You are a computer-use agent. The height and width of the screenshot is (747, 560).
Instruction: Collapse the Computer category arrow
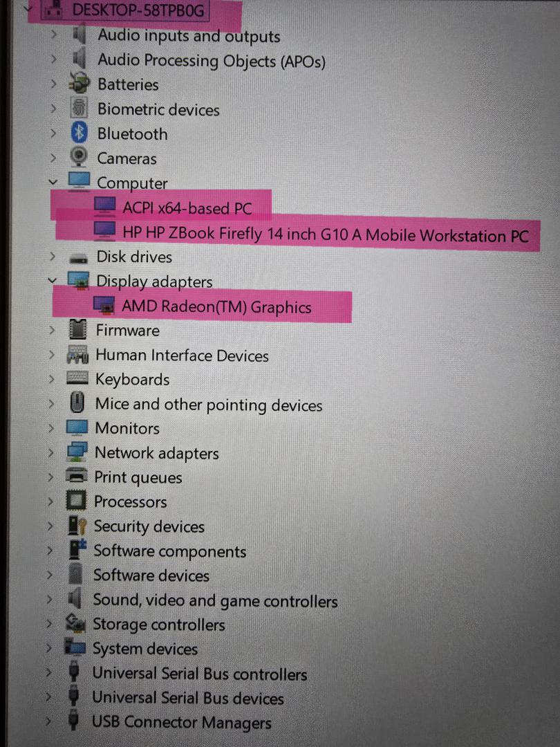53,182
